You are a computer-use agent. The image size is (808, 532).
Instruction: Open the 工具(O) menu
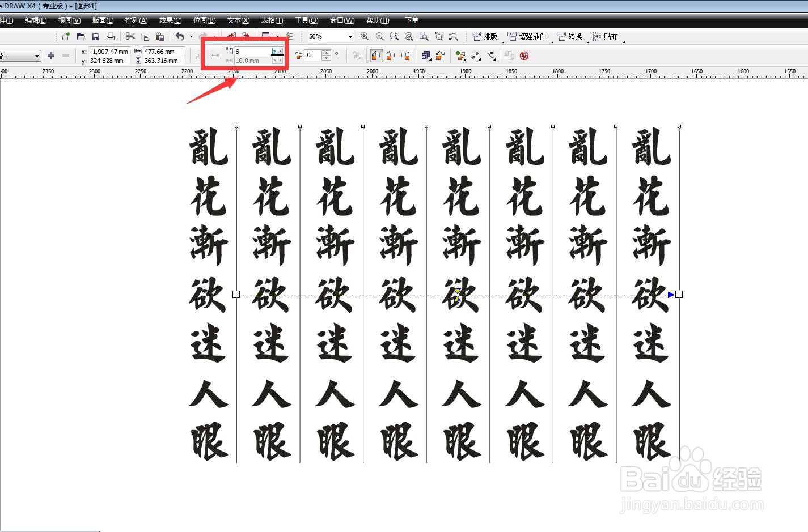point(306,20)
